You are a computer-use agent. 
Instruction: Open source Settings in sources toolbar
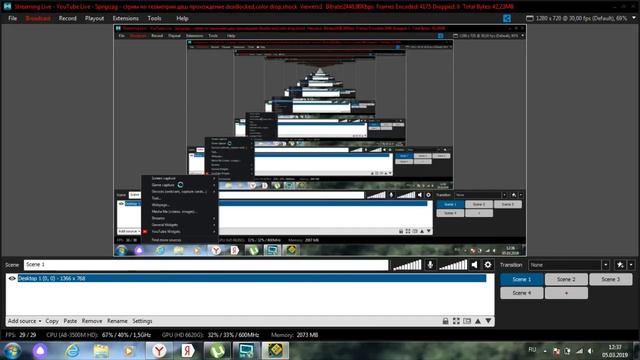coord(142,321)
